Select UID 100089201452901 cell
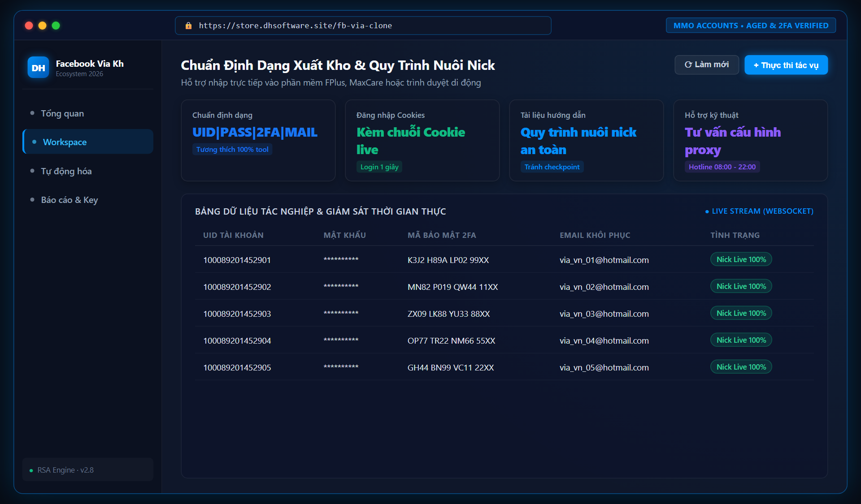The image size is (861, 504). 237,260
